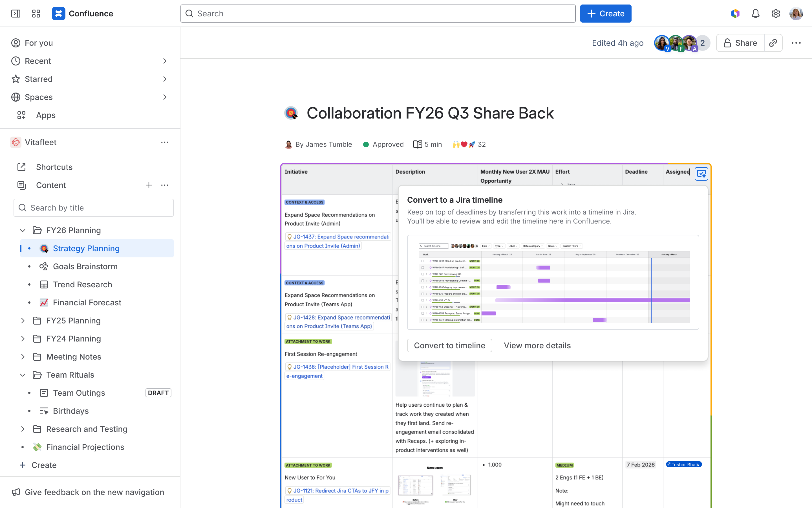Collapse the FY26 Planning folder

click(23, 231)
